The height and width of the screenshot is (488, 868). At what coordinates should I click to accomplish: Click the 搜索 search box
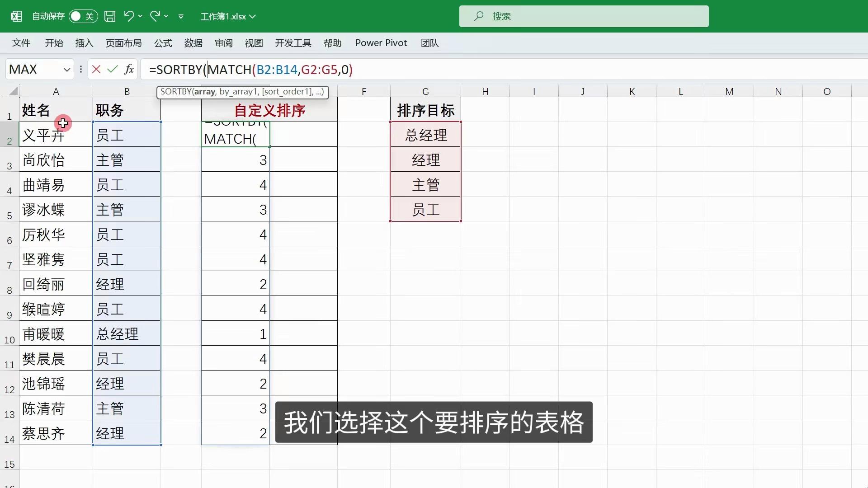[584, 16]
